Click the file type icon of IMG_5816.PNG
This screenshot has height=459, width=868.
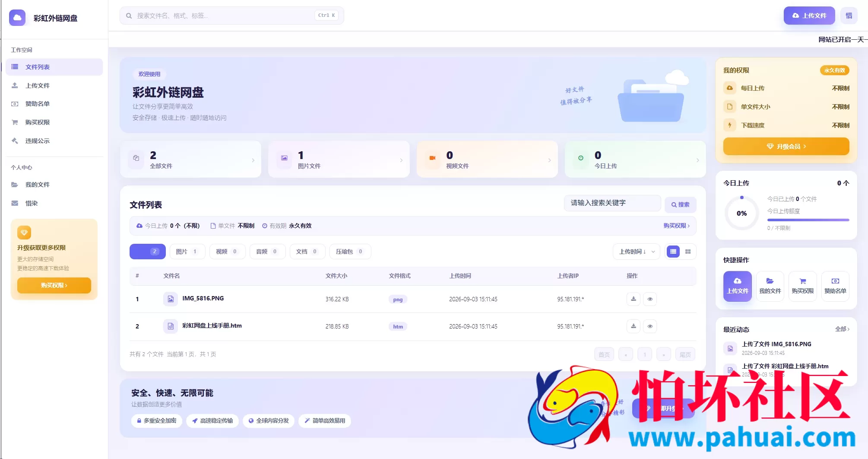point(171,299)
